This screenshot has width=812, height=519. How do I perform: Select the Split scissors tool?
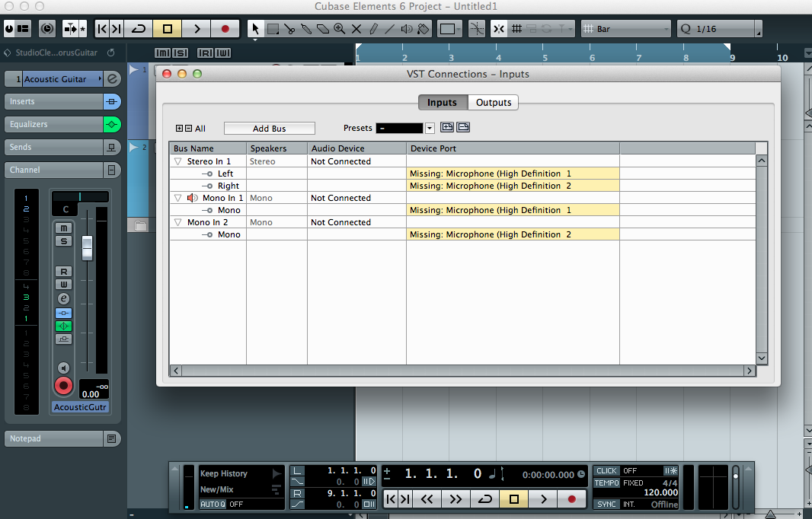click(289, 29)
